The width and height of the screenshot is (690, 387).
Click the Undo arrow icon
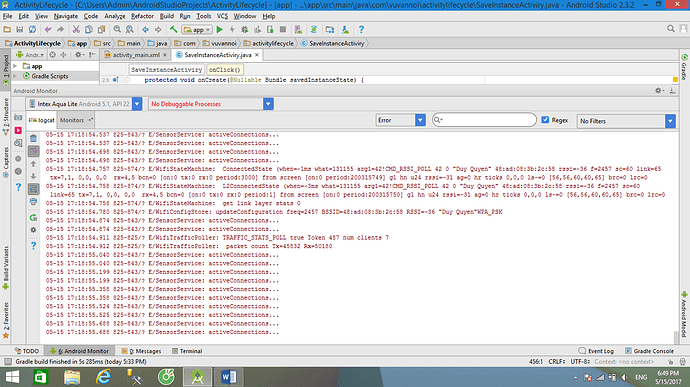click(x=48, y=29)
